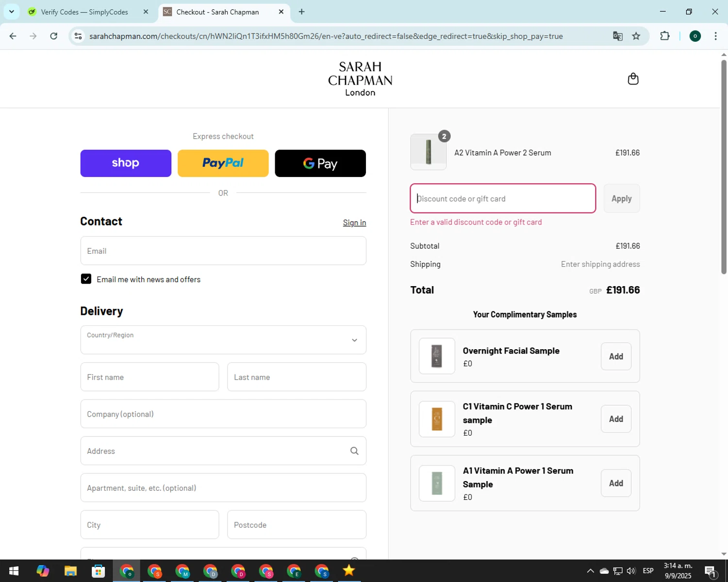728x582 pixels.
Task: Open Chrome three-dot menu
Action: click(x=715, y=36)
